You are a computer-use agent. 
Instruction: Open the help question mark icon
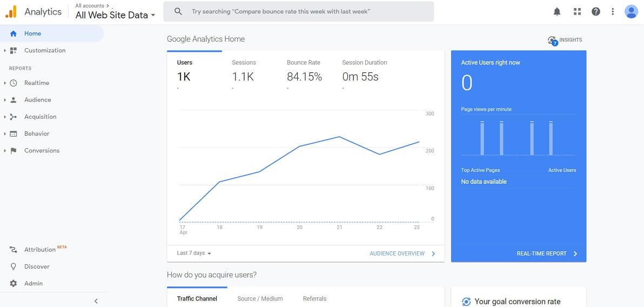click(596, 11)
